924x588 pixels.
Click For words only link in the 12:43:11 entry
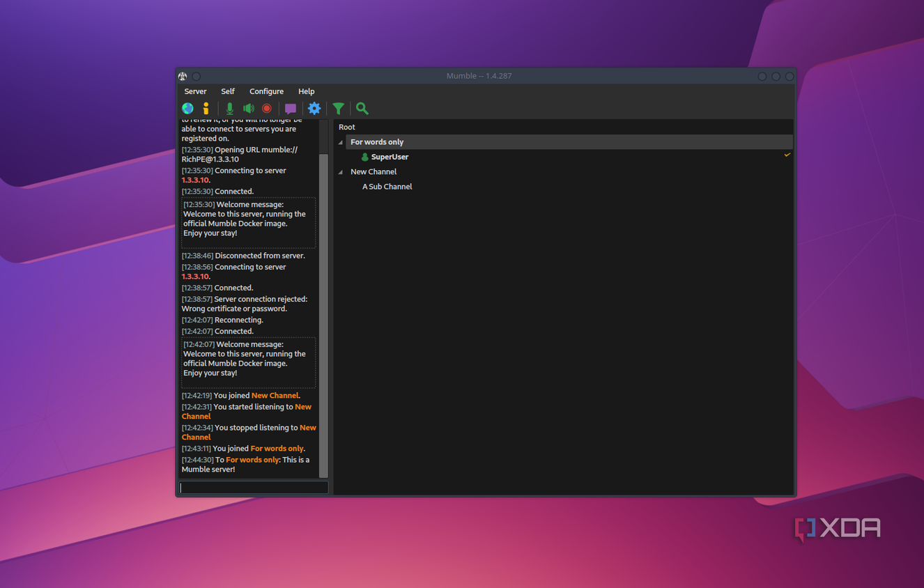click(x=277, y=449)
